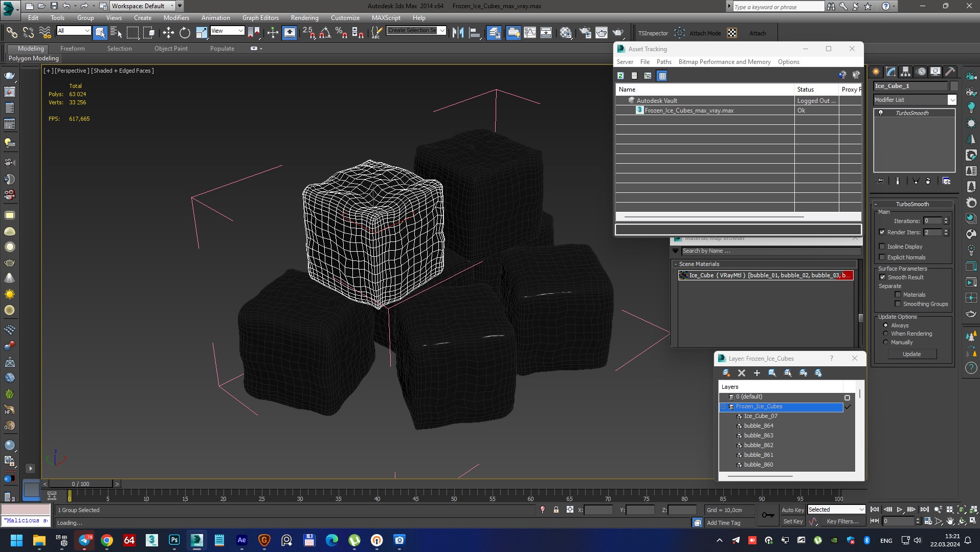Go to end frame of animation

[x=924, y=510]
